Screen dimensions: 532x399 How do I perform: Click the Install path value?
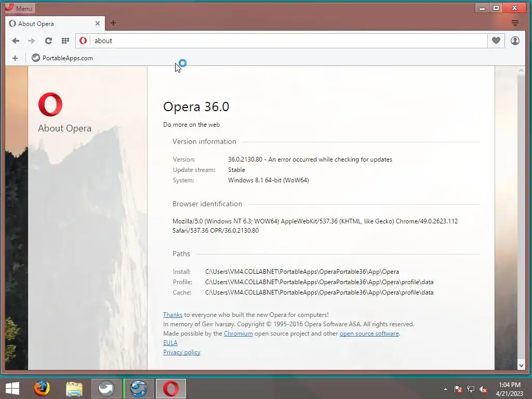[x=302, y=272]
